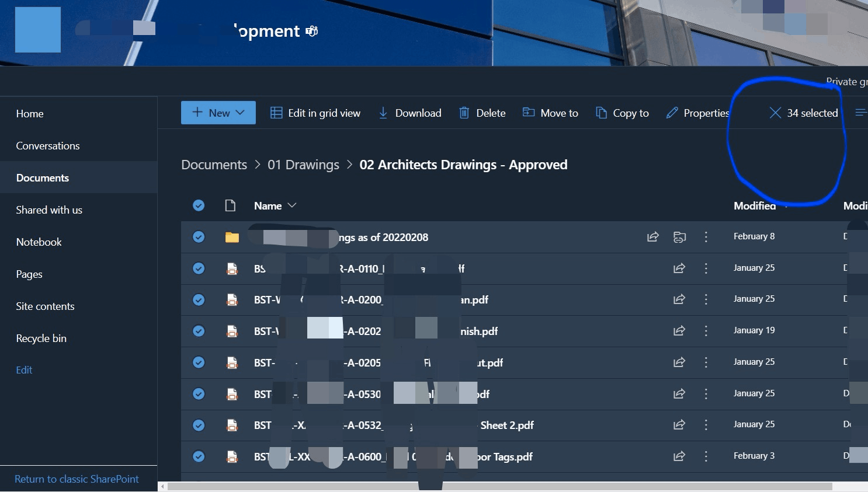Go to Documents in the breadcrumb path
The image size is (868, 492).
214,165
